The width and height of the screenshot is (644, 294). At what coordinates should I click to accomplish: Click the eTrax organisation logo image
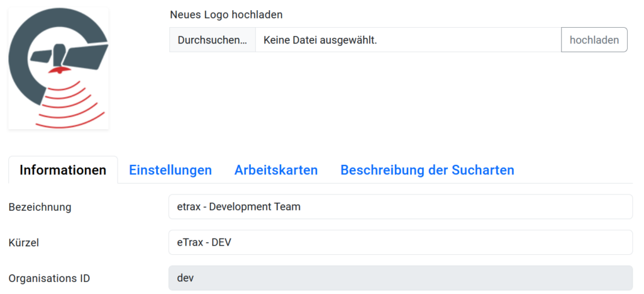(x=58, y=68)
